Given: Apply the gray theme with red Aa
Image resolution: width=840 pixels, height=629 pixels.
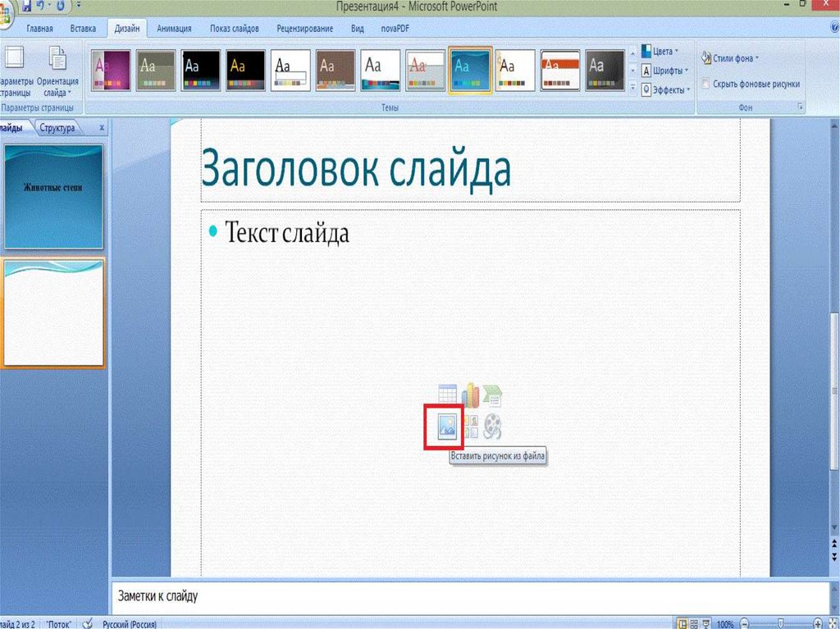Looking at the screenshot, I should pos(426,71).
